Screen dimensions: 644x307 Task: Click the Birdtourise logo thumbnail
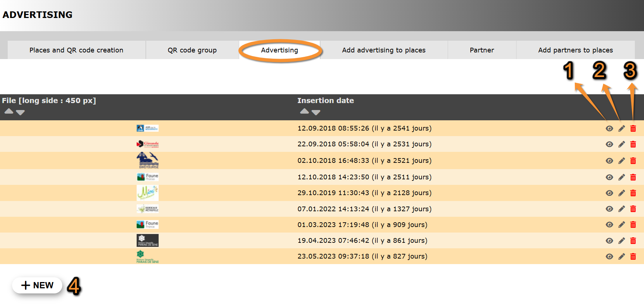coord(147,160)
